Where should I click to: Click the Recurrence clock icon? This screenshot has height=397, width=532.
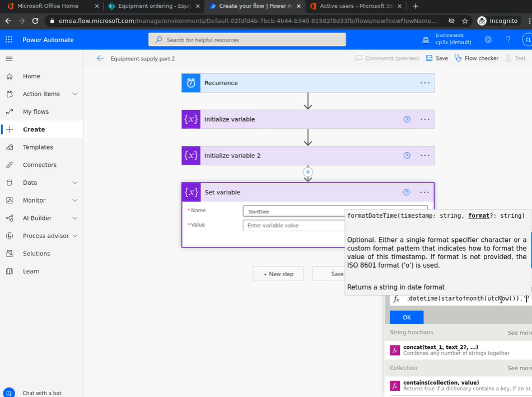(x=191, y=83)
